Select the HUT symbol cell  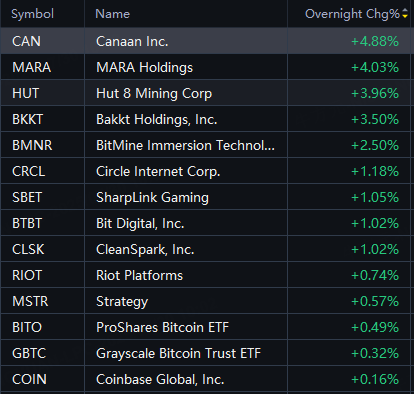26,93
